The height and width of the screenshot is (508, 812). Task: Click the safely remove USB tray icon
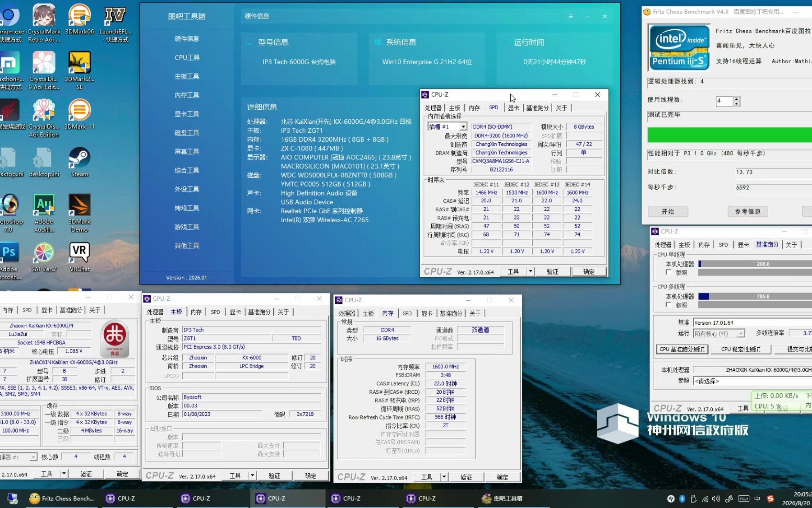pyautogui.click(x=693, y=499)
